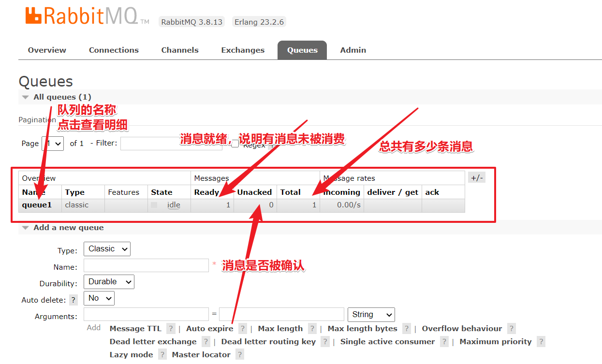
Task: Add Lazy mode argument
Action: (x=132, y=355)
